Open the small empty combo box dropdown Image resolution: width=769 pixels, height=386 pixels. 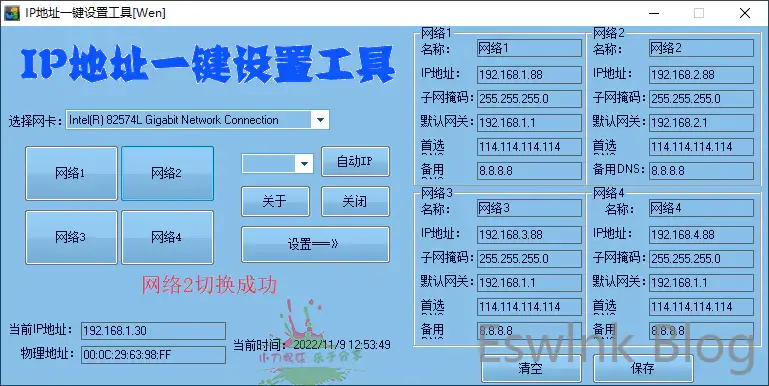point(304,164)
